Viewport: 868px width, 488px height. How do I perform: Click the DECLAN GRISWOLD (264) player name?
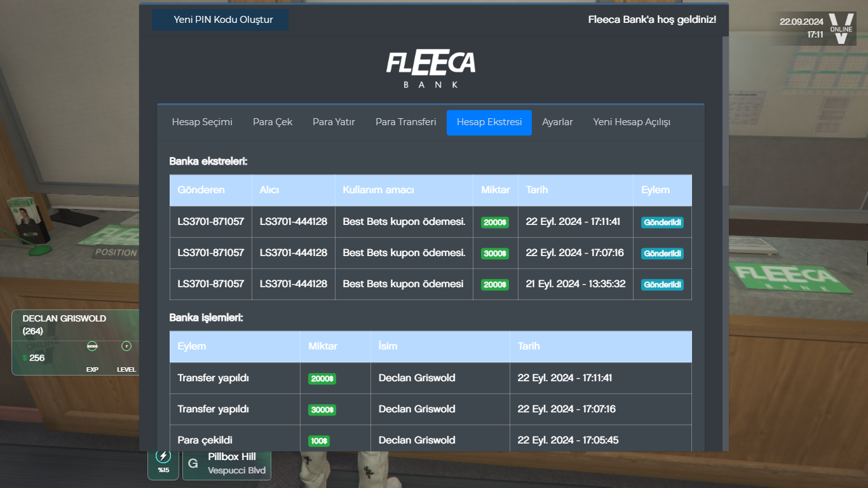[64, 325]
